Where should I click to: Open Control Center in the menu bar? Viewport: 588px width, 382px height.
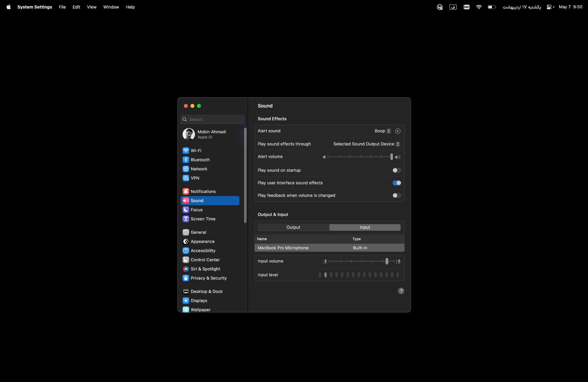(549, 7)
